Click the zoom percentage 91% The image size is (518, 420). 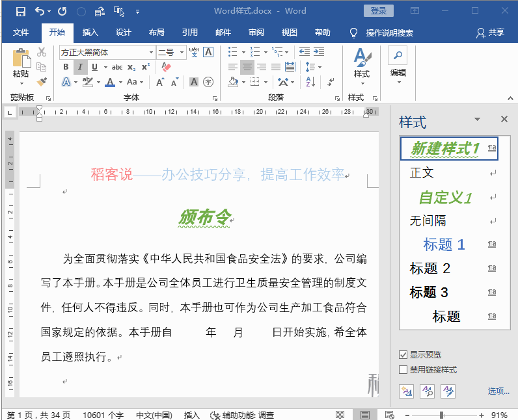(499, 415)
